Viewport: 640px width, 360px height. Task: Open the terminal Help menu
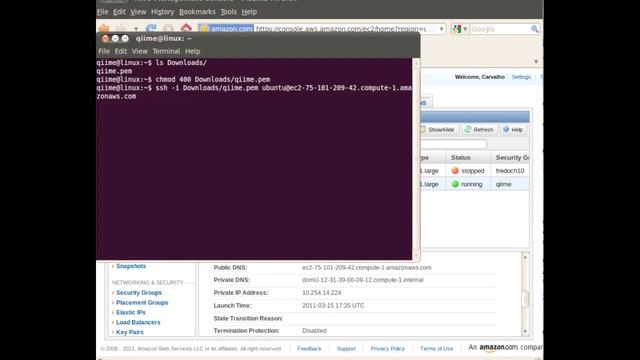click(192, 51)
